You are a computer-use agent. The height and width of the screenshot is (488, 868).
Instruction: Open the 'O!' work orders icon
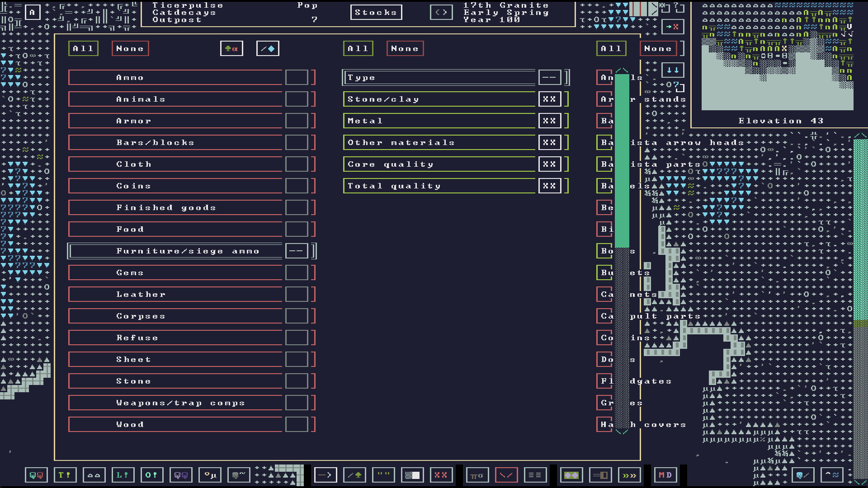151,475
